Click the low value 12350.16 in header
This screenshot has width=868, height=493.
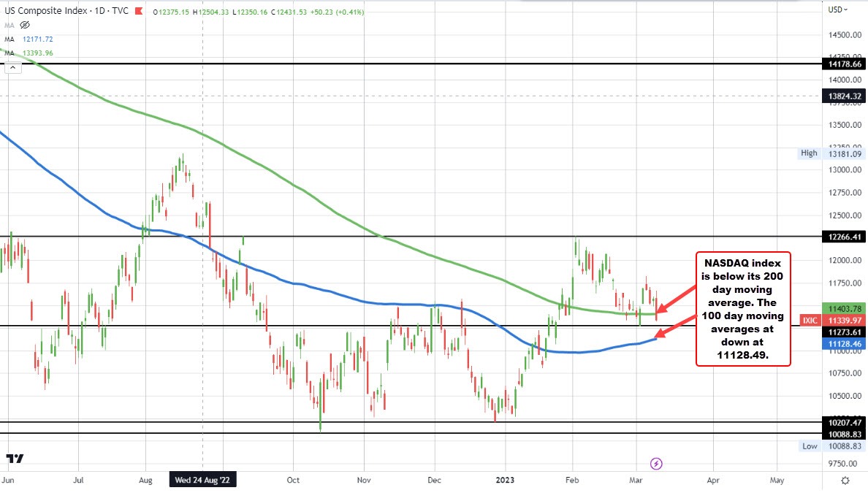[x=252, y=12]
